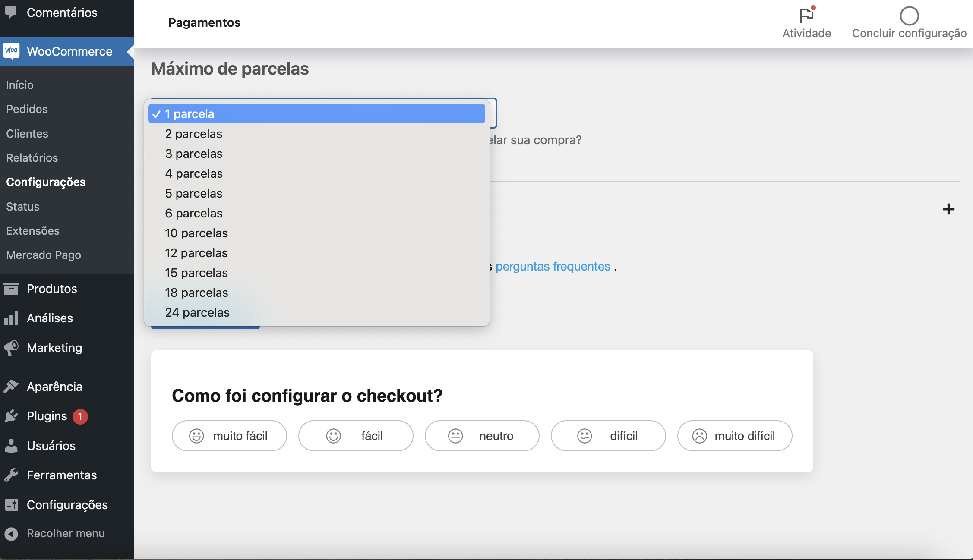Pick 12 parcelas in the list

coord(317,253)
